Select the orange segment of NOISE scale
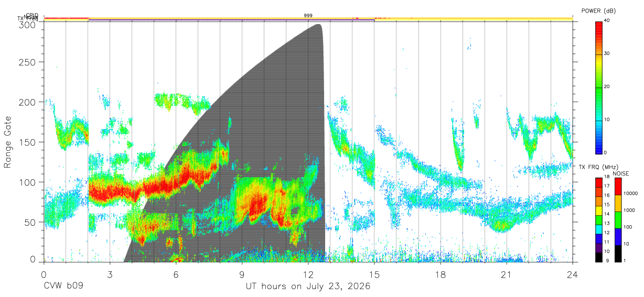This screenshot has width=644, height=297. point(618,203)
